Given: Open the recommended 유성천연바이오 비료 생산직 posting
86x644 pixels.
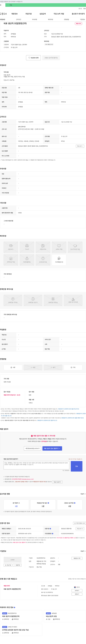Looking at the screenshot, I should pyautogui.click(x=11, y=616).
